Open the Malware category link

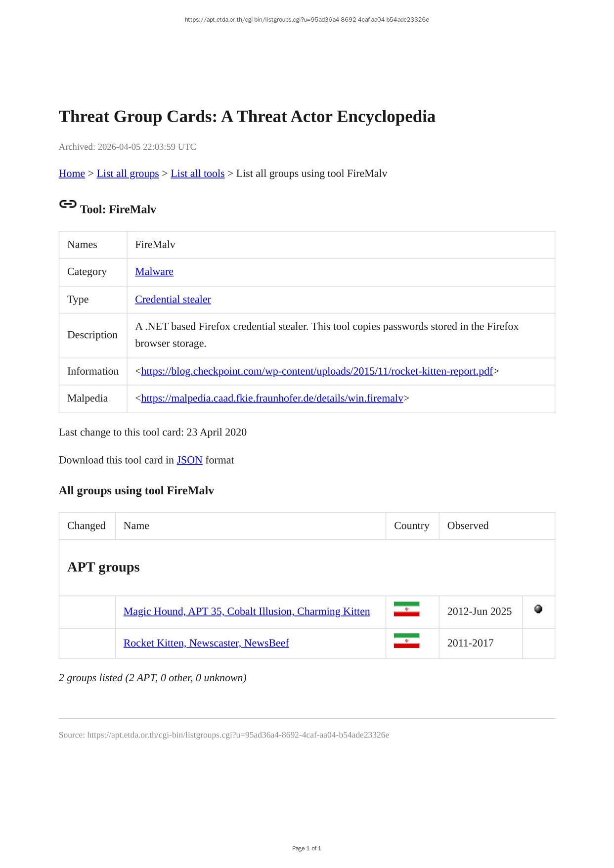pyautogui.click(x=154, y=271)
